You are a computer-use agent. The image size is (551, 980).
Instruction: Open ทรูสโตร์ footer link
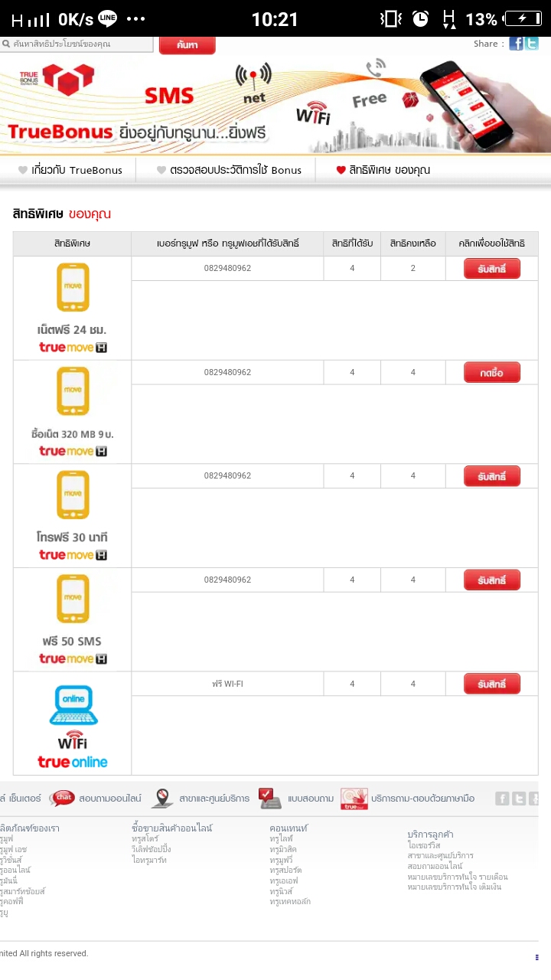click(x=145, y=839)
